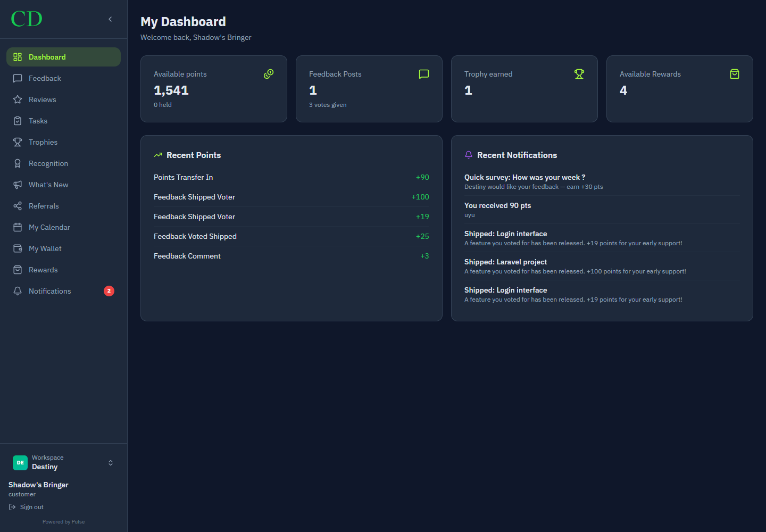766x532 pixels.
Task: Click the My Wallet icon
Action: click(18, 248)
